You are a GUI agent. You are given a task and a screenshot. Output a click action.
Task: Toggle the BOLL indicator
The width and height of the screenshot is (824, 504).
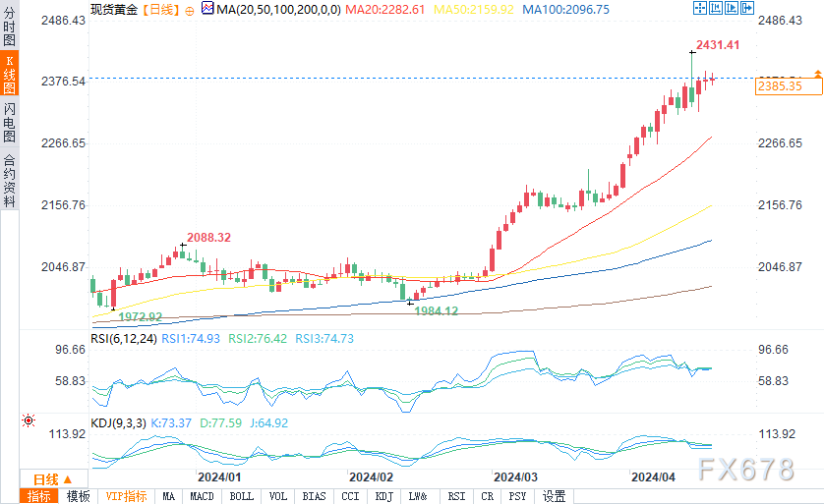tap(241, 496)
